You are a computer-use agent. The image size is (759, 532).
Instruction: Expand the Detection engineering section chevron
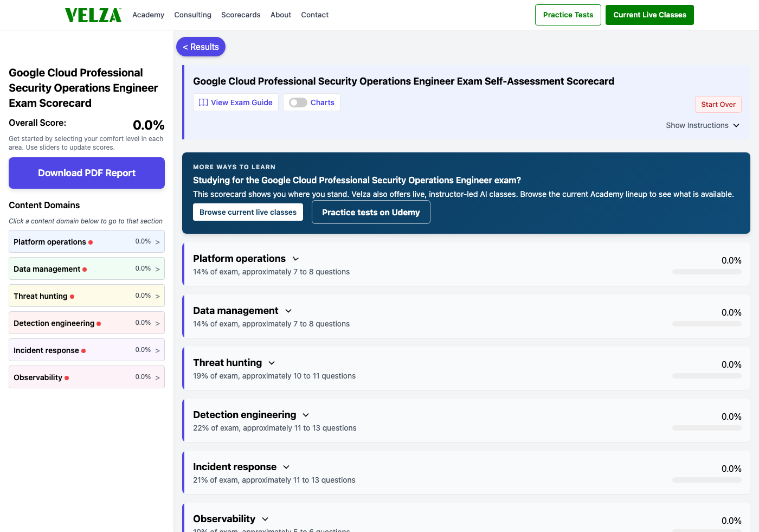coord(306,415)
